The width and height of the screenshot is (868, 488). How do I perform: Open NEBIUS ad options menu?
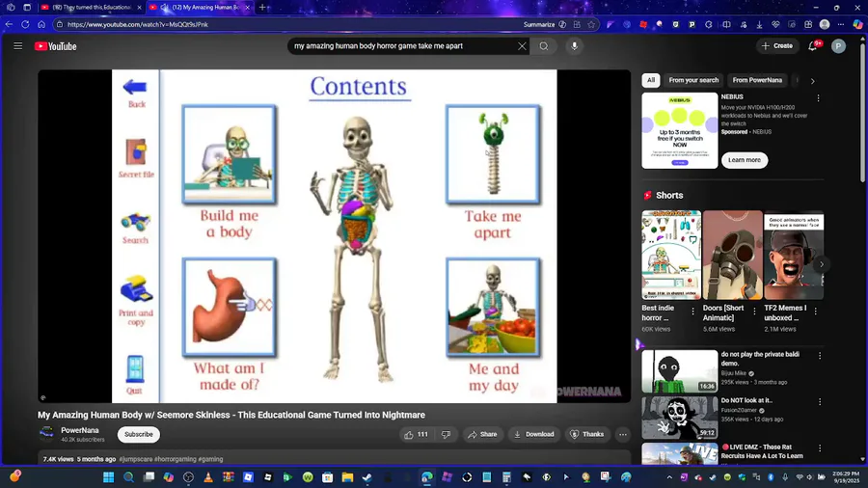[x=818, y=98]
